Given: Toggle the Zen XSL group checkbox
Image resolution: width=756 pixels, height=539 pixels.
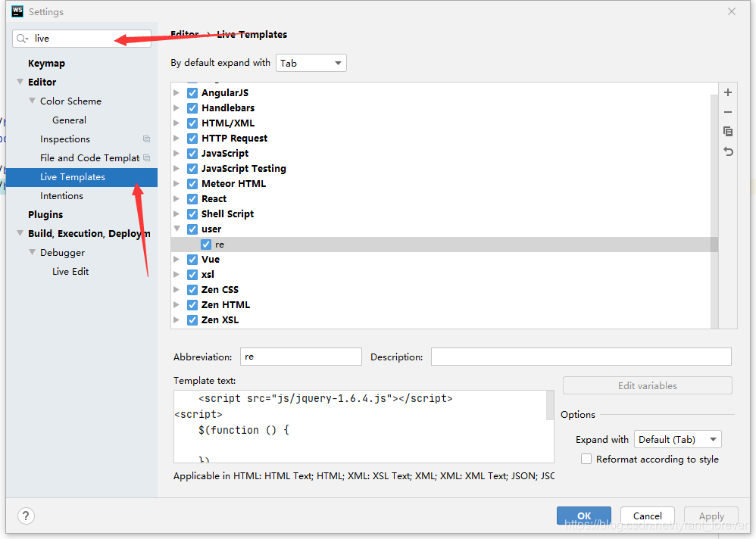Looking at the screenshot, I should (x=192, y=320).
